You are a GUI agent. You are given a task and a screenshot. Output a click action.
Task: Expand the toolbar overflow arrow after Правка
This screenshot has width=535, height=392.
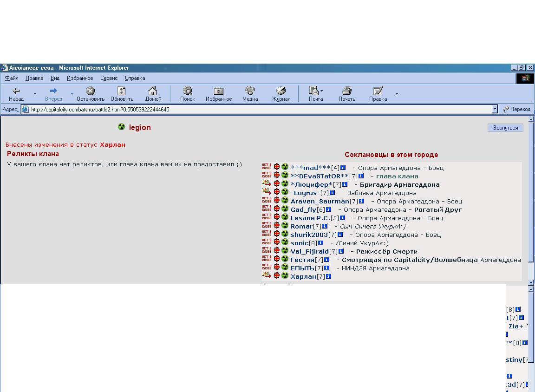pyautogui.click(x=397, y=94)
